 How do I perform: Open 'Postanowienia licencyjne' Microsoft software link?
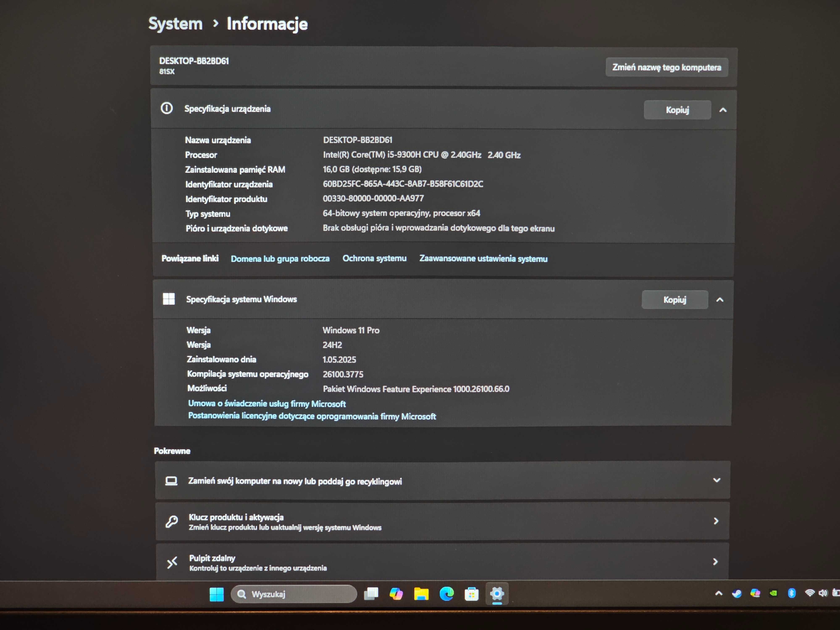312,416
